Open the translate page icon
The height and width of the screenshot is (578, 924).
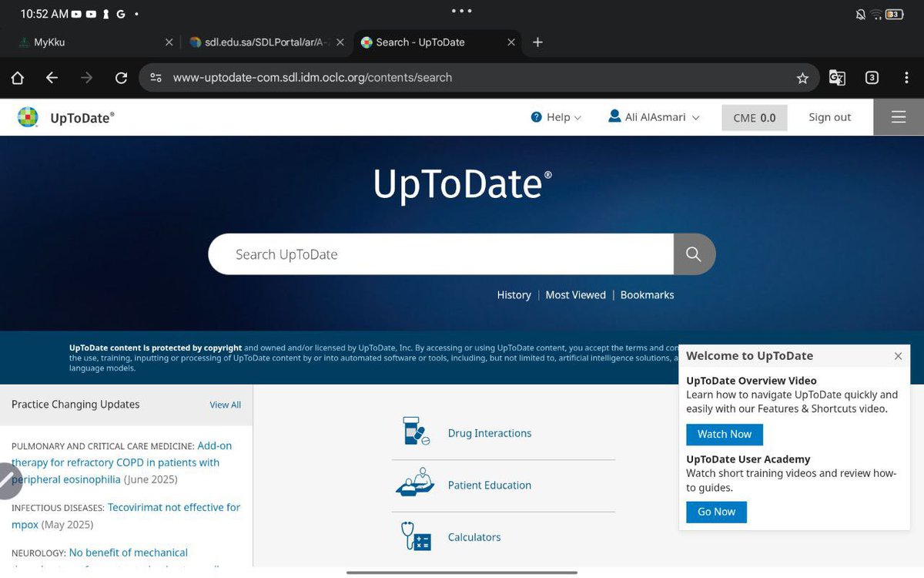[837, 78]
